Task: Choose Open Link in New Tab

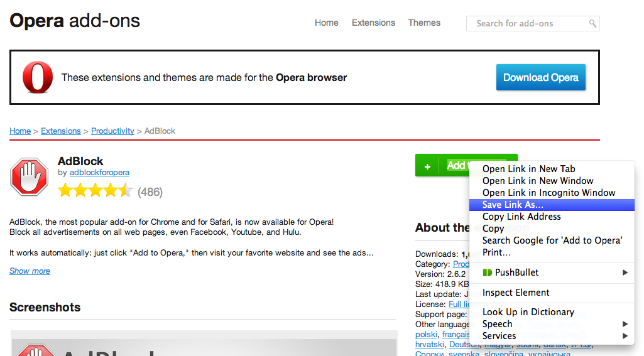Action: click(x=552, y=169)
